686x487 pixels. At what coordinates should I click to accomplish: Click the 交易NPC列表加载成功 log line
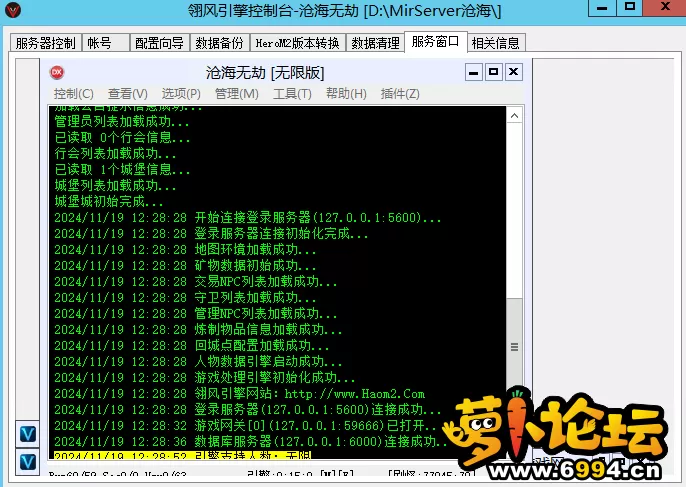(x=196, y=281)
